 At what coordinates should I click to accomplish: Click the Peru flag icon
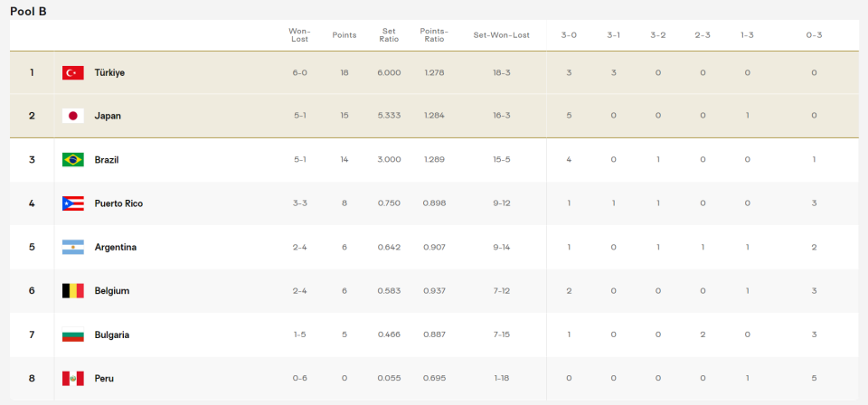pyautogui.click(x=73, y=378)
